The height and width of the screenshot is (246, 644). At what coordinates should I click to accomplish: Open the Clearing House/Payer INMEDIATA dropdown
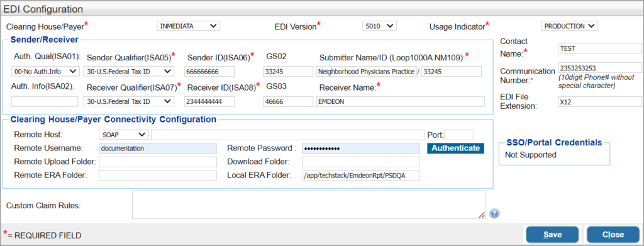click(x=189, y=26)
